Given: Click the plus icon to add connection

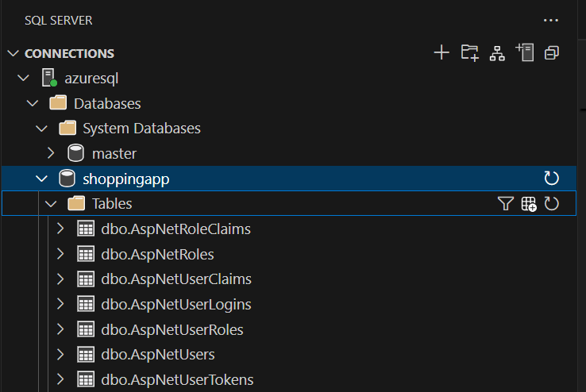Looking at the screenshot, I should [x=441, y=53].
